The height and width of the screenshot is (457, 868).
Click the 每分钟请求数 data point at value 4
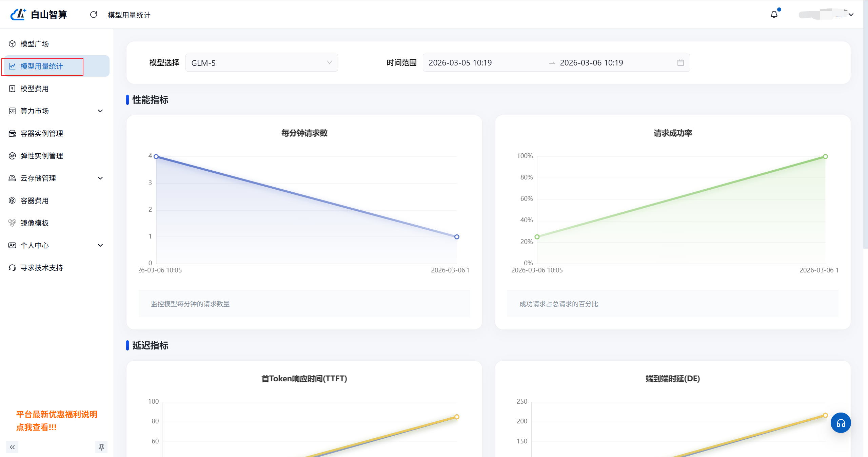click(156, 156)
